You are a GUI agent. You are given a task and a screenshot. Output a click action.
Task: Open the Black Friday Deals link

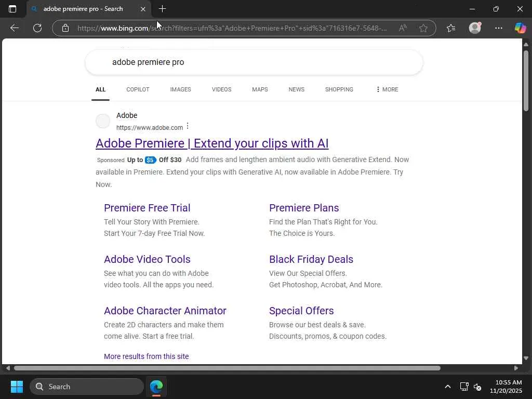point(311,259)
